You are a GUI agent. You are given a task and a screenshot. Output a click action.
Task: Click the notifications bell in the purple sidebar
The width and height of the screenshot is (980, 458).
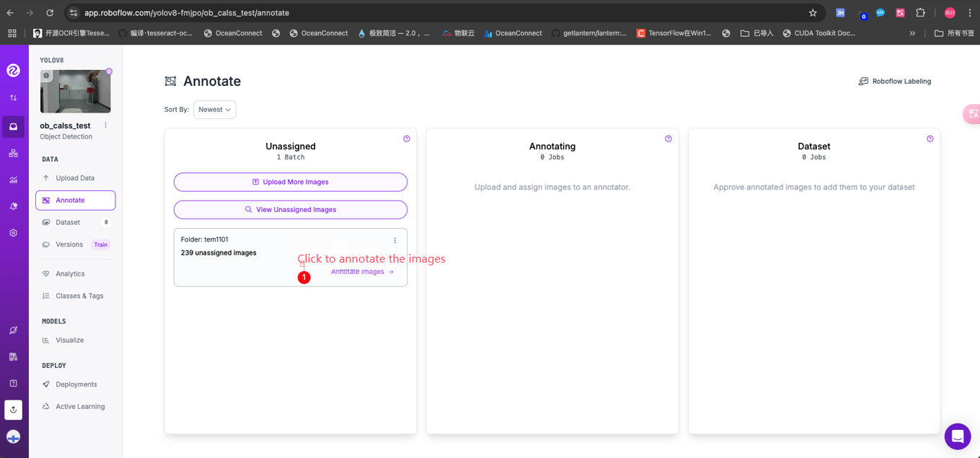click(x=13, y=206)
